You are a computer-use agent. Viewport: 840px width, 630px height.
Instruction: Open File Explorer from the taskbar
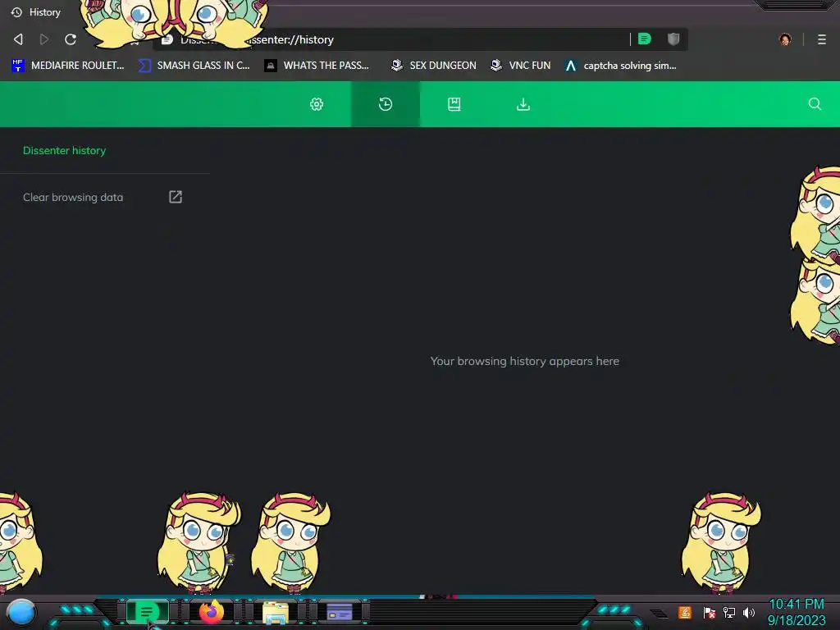[x=276, y=612]
